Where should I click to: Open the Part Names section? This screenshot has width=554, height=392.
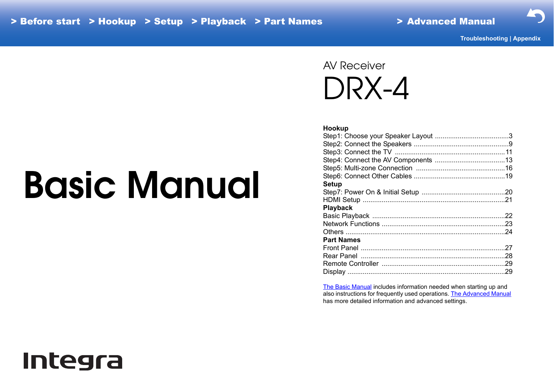[x=288, y=22]
